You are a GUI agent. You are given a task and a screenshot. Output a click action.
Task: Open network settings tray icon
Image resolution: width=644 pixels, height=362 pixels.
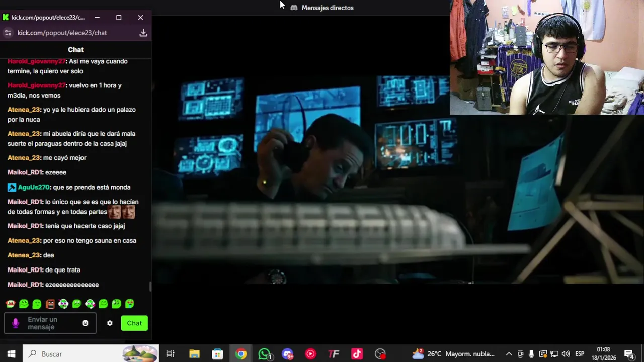[554, 354]
